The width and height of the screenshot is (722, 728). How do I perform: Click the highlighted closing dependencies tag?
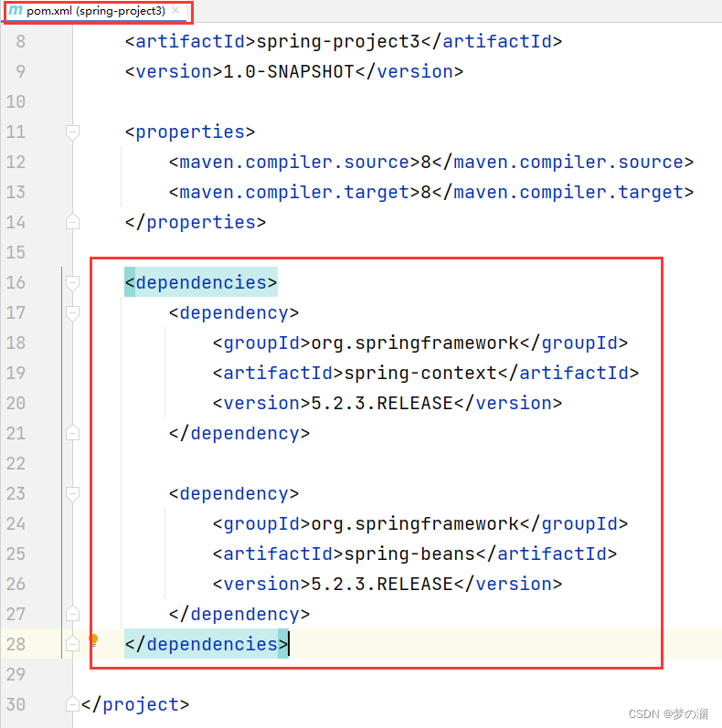pos(207,644)
